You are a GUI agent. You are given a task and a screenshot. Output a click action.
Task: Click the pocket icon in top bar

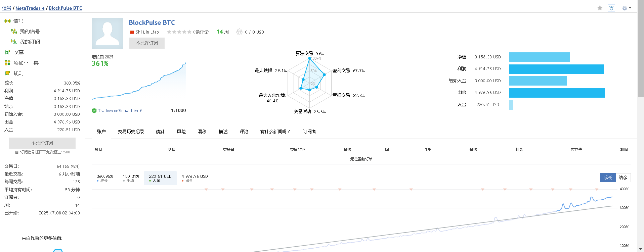[x=611, y=8]
